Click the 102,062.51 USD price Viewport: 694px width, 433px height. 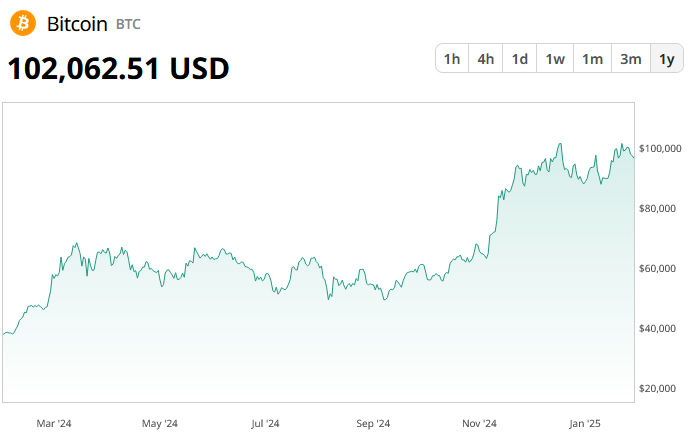point(119,69)
